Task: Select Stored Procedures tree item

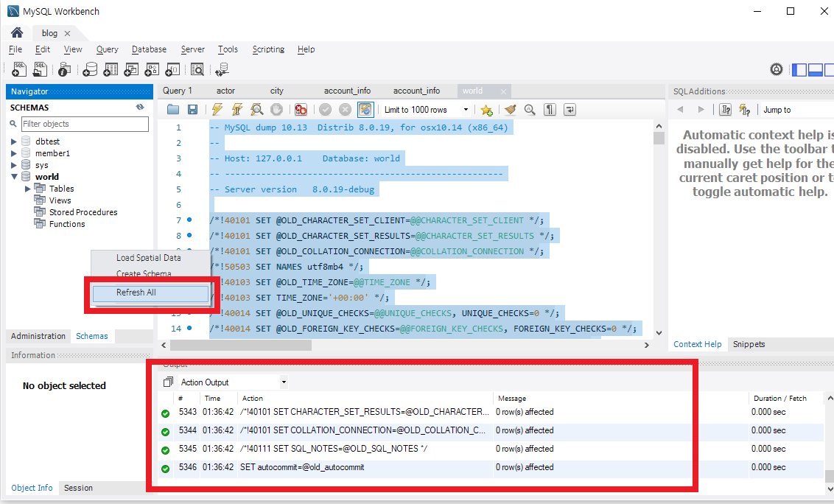Action: [x=83, y=211]
